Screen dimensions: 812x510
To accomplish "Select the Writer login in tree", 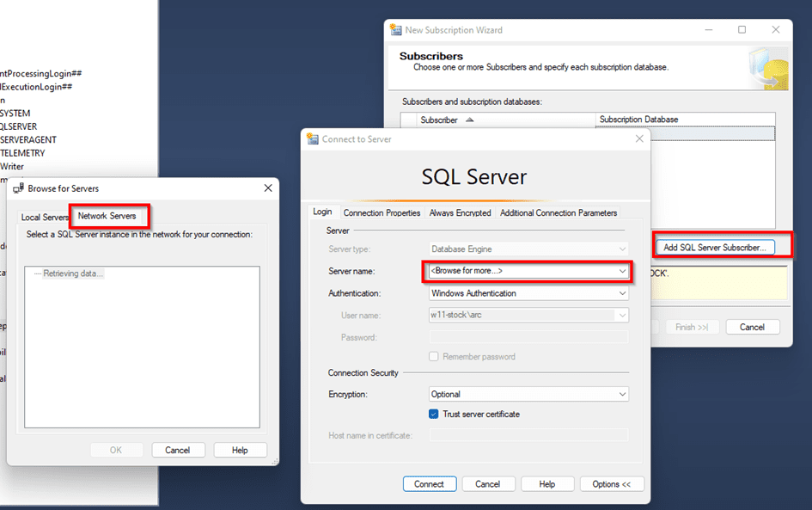I will pyautogui.click(x=12, y=166).
